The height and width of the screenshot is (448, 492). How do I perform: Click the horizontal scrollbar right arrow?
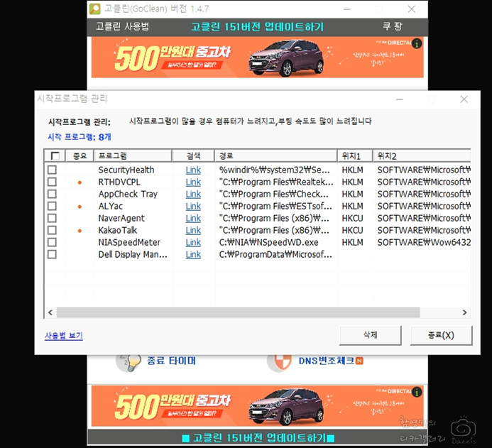pyautogui.click(x=465, y=312)
